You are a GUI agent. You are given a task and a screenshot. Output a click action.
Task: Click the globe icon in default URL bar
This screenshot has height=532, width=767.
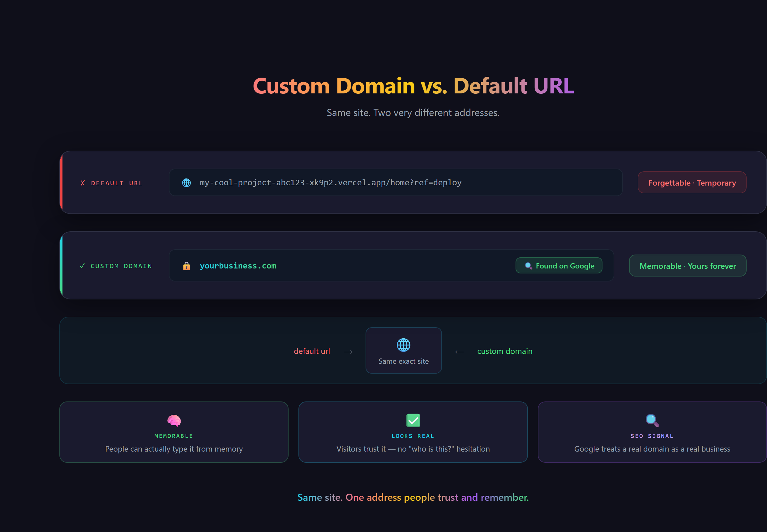coord(186,183)
